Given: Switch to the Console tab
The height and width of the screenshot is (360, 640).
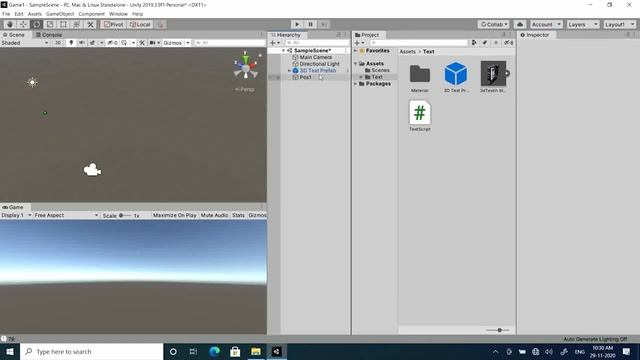Looking at the screenshot, I should coord(49,35).
